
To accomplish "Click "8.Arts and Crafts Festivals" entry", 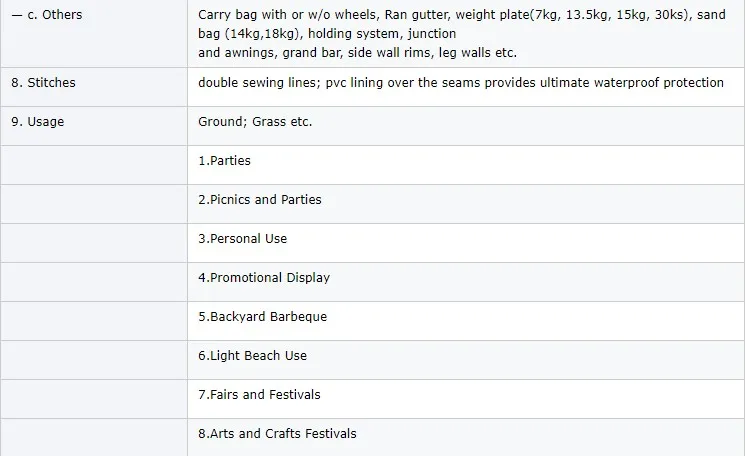I will [x=277, y=433].
